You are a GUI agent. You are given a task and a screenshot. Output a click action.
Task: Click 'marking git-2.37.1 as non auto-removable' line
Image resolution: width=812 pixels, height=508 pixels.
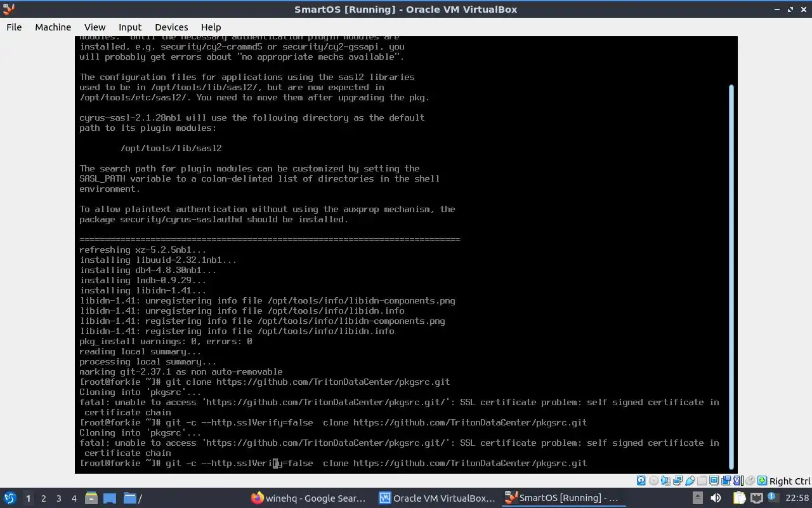(181, 371)
